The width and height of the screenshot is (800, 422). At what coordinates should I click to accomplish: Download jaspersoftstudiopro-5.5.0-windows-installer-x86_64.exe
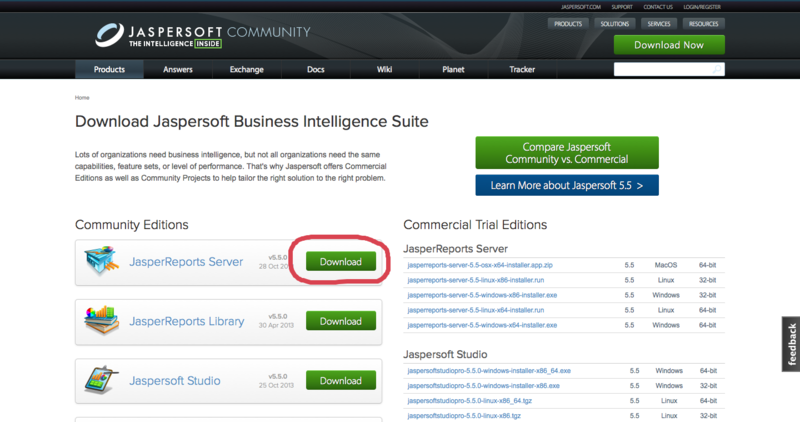click(489, 371)
